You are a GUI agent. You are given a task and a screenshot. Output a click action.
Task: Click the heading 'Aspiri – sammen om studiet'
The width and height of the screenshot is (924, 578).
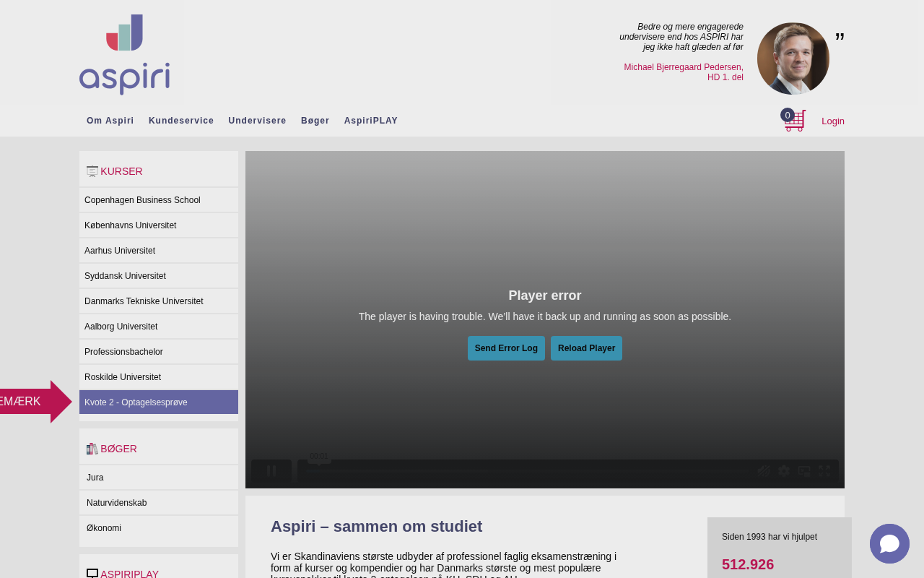click(x=376, y=527)
